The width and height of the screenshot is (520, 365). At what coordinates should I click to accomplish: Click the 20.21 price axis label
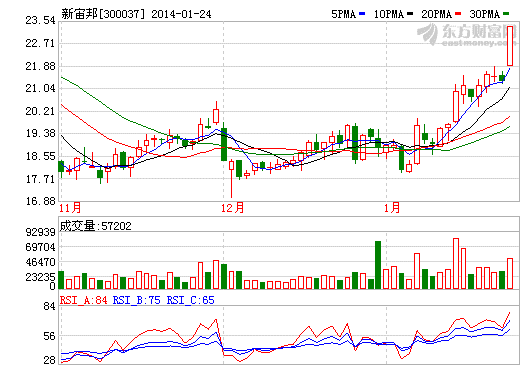tap(40, 111)
